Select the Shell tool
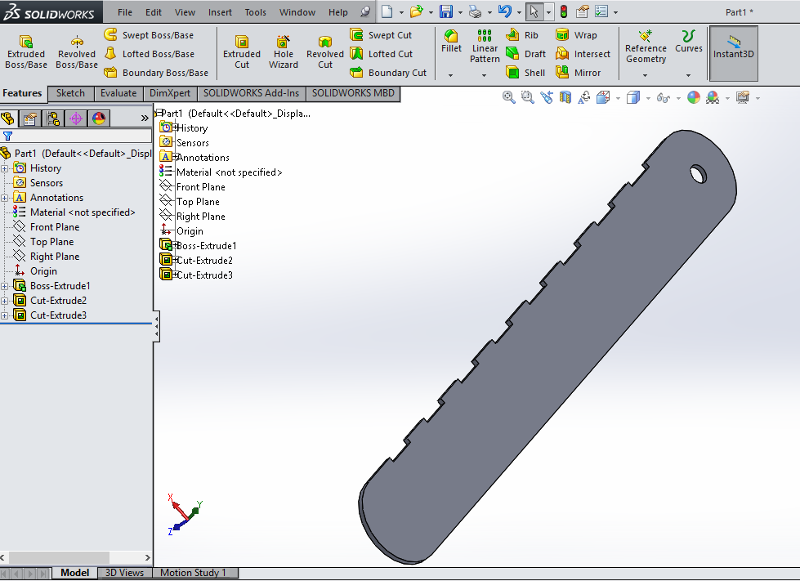Viewport: 800px width, 581px height. [x=526, y=72]
